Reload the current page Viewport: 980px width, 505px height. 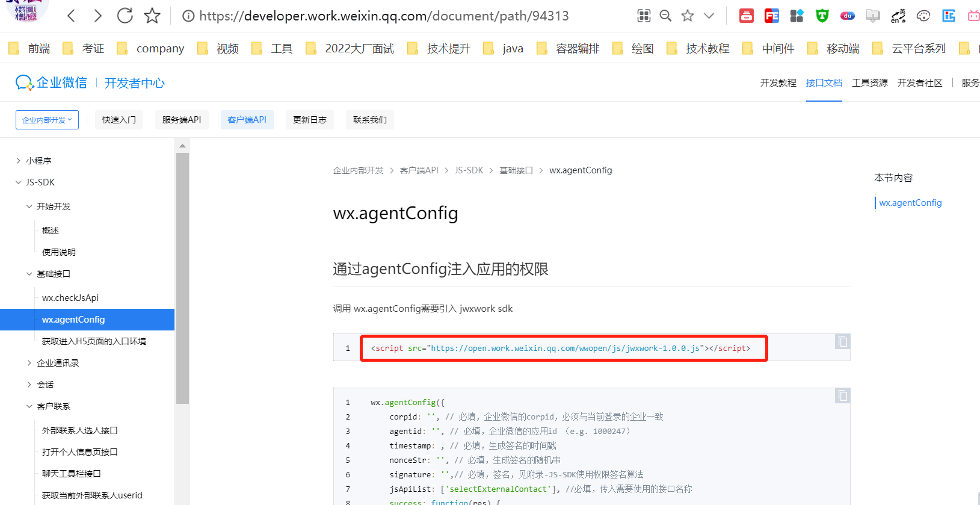[125, 16]
